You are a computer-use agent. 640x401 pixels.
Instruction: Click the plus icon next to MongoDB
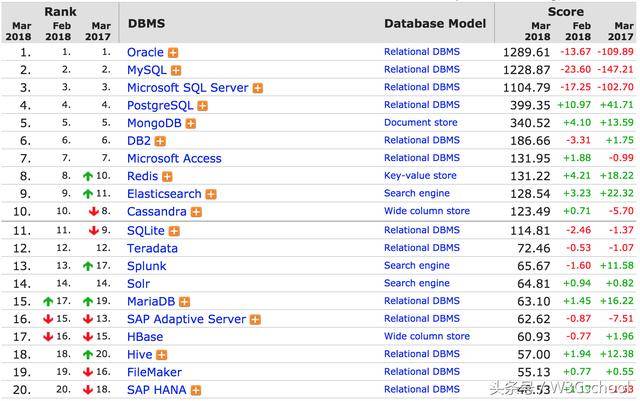pos(190,123)
